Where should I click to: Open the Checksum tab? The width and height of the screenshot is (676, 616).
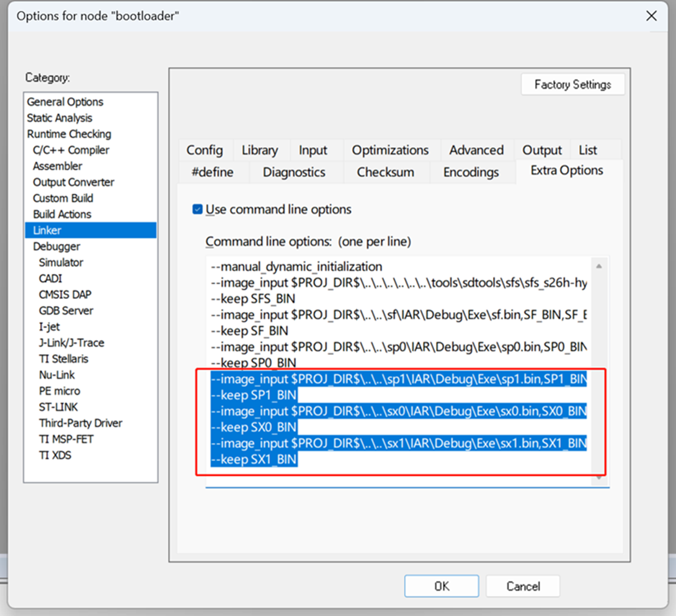point(386,172)
